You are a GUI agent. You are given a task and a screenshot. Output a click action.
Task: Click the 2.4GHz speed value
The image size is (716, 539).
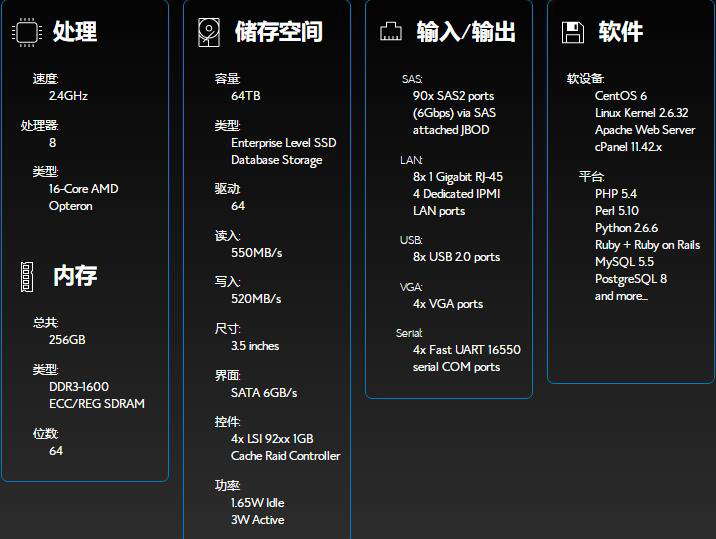coord(68,96)
